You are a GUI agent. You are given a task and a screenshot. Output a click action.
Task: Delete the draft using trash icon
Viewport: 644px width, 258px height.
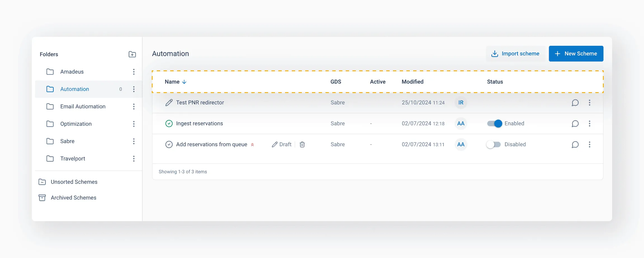coord(302,144)
